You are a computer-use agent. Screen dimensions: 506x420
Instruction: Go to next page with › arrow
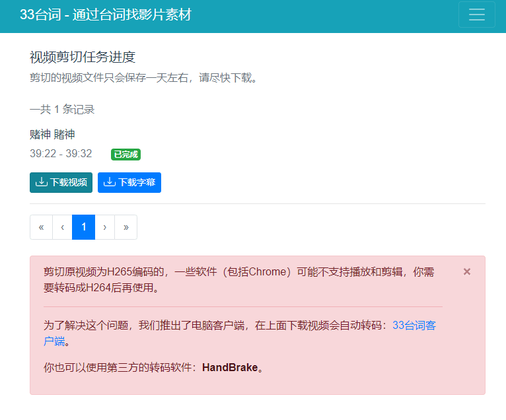(104, 227)
